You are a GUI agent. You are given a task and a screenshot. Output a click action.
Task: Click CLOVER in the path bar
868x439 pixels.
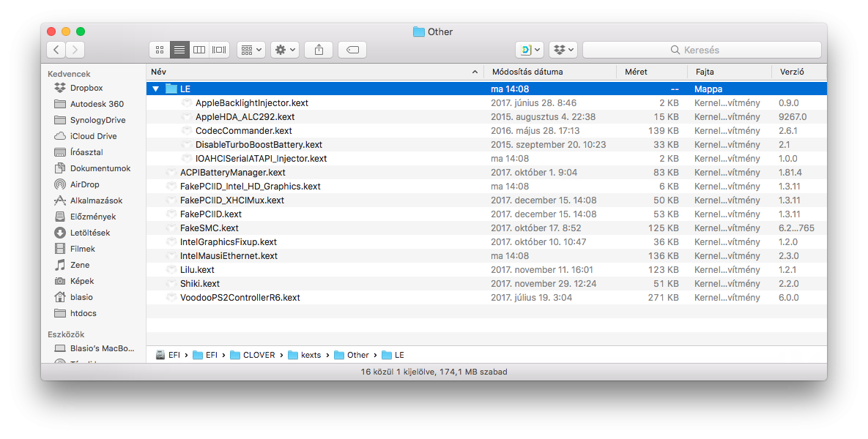[x=253, y=355]
